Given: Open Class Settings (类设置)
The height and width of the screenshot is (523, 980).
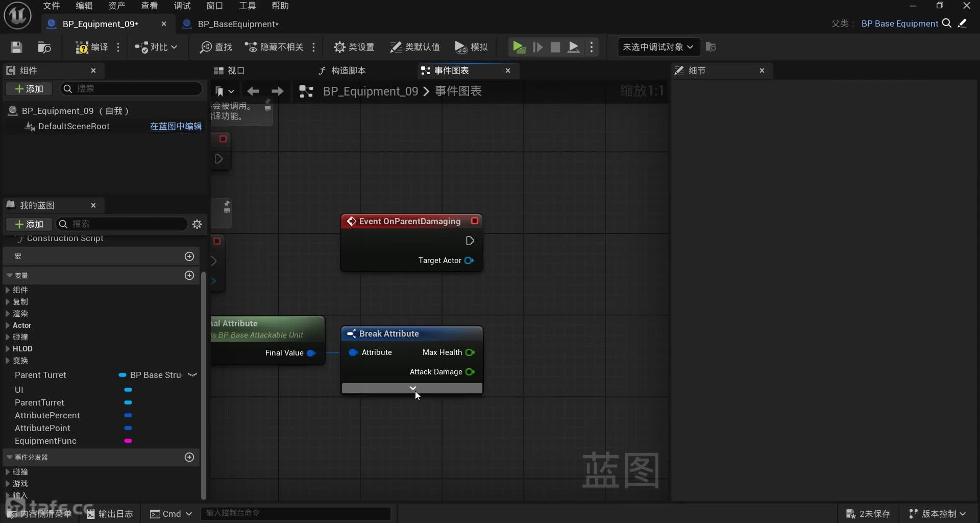Looking at the screenshot, I should 354,47.
